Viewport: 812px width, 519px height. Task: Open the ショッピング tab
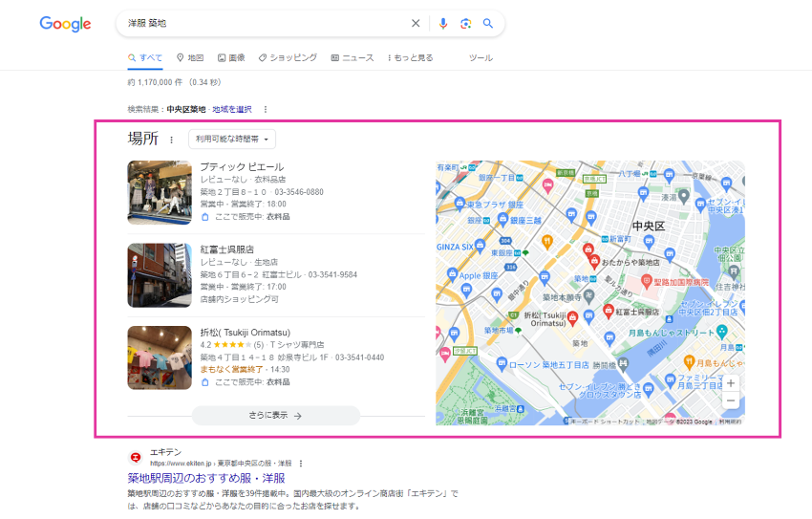click(288, 58)
